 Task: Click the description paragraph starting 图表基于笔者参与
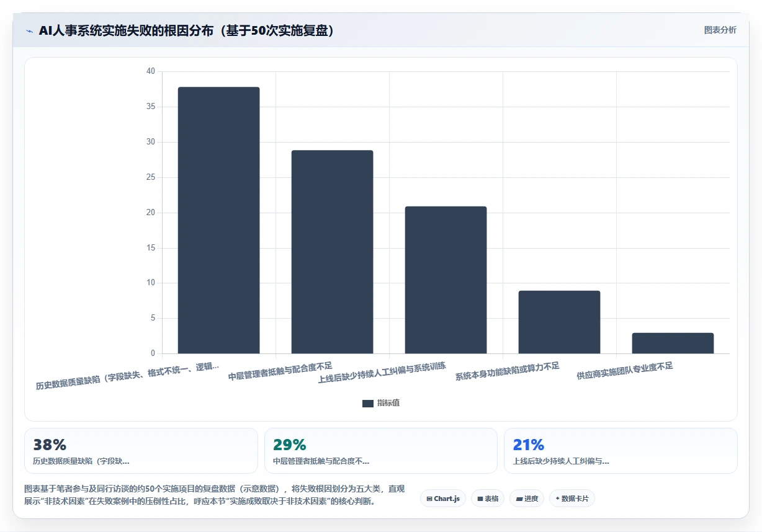coord(214,495)
